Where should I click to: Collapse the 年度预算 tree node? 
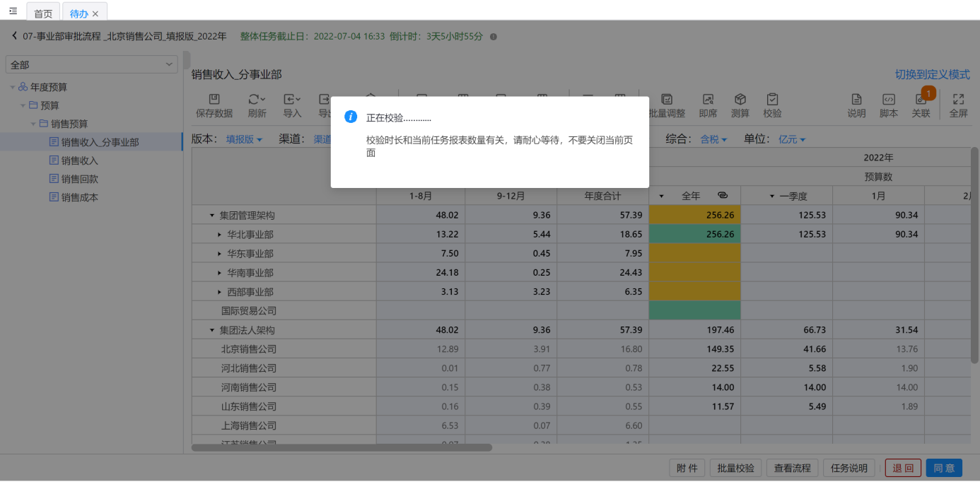pyautogui.click(x=12, y=88)
